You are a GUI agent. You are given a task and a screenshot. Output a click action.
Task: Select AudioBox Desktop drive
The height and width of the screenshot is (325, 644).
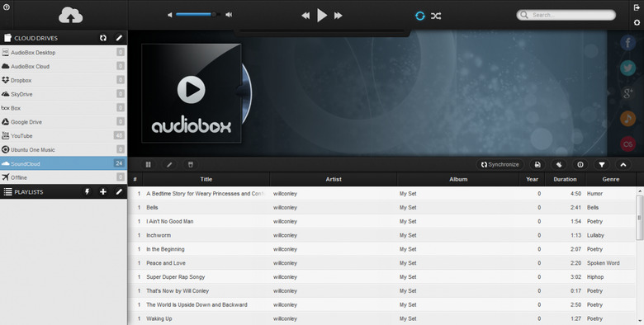pos(64,53)
